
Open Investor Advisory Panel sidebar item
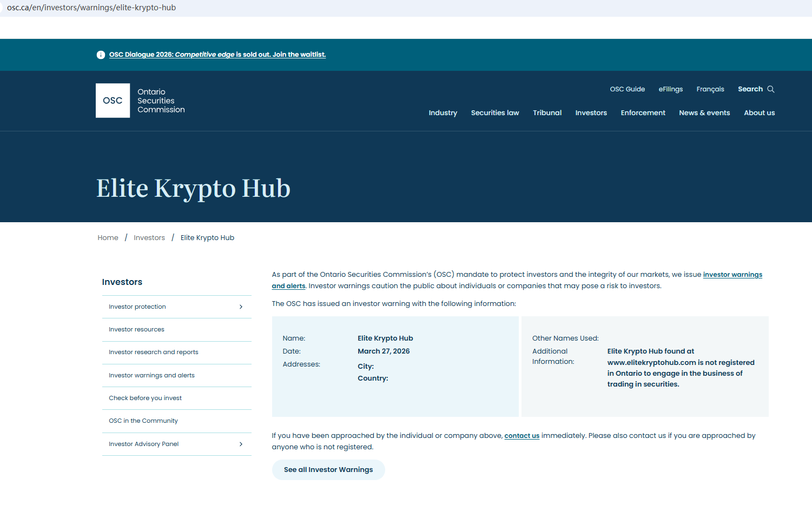coord(144,444)
